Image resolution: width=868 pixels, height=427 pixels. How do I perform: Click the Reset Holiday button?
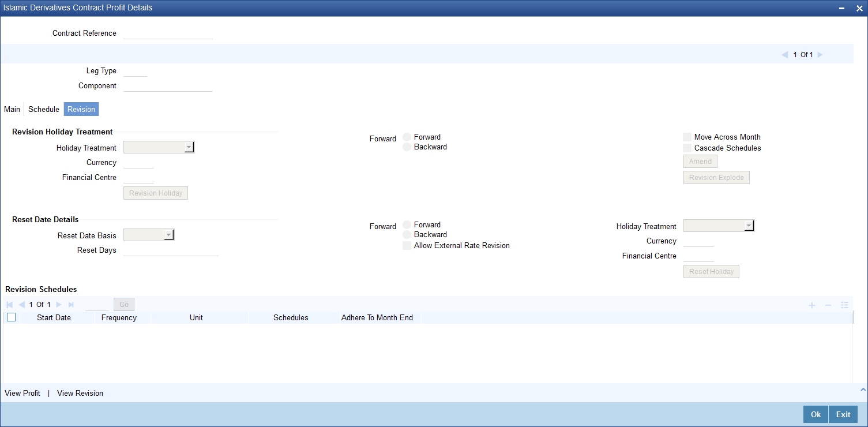click(x=711, y=272)
